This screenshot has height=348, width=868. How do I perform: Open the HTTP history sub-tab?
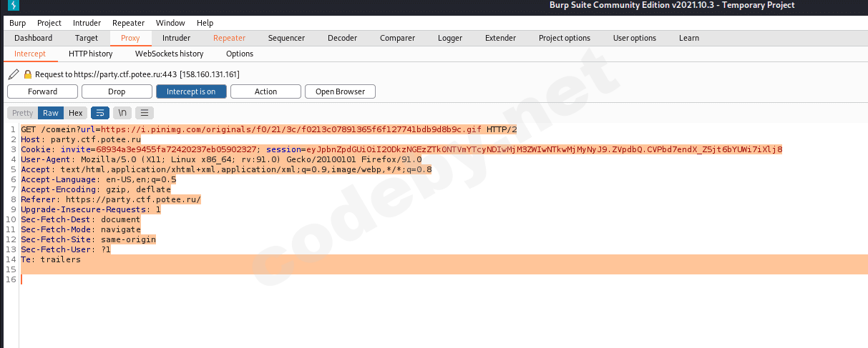click(90, 54)
